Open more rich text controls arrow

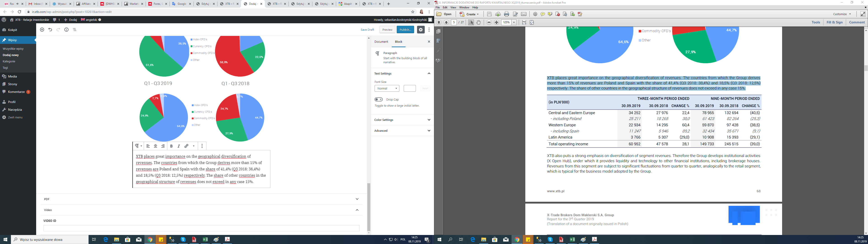coord(194,146)
